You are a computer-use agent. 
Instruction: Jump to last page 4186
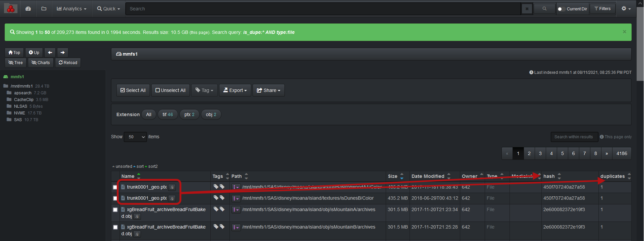pos(622,153)
